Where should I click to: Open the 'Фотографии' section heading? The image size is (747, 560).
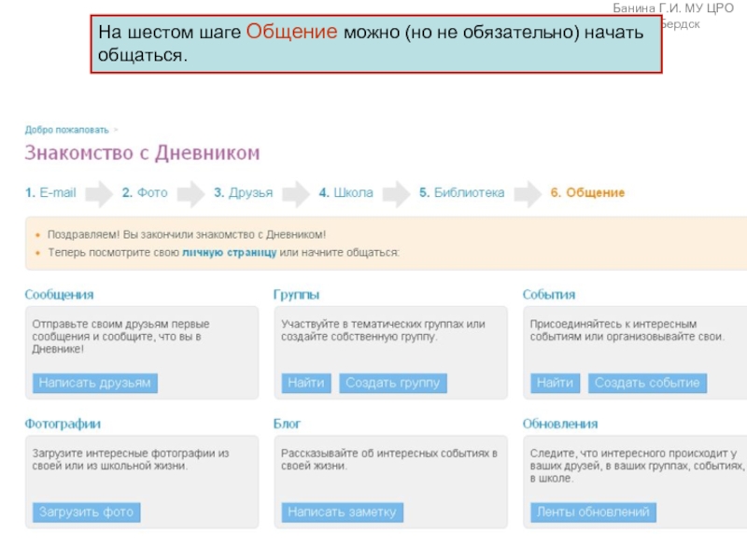tap(63, 424)
